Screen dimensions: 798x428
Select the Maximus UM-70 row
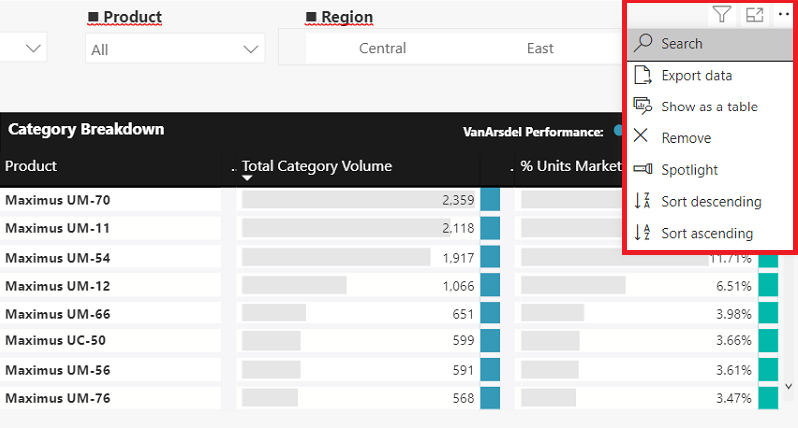coord(58,200)
